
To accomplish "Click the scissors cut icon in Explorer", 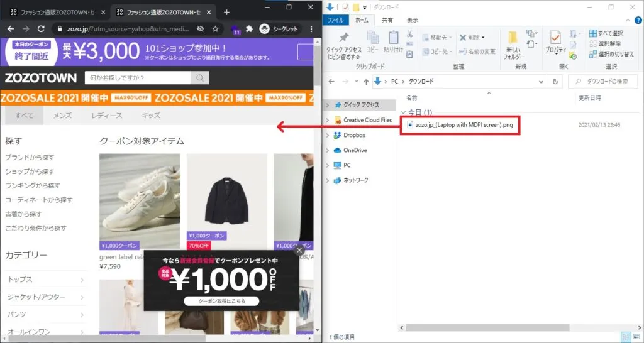I will 409,34.
